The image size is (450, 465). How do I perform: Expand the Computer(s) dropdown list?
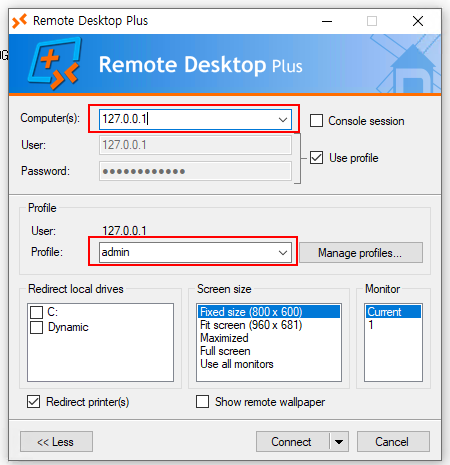[x=283, y=119]
